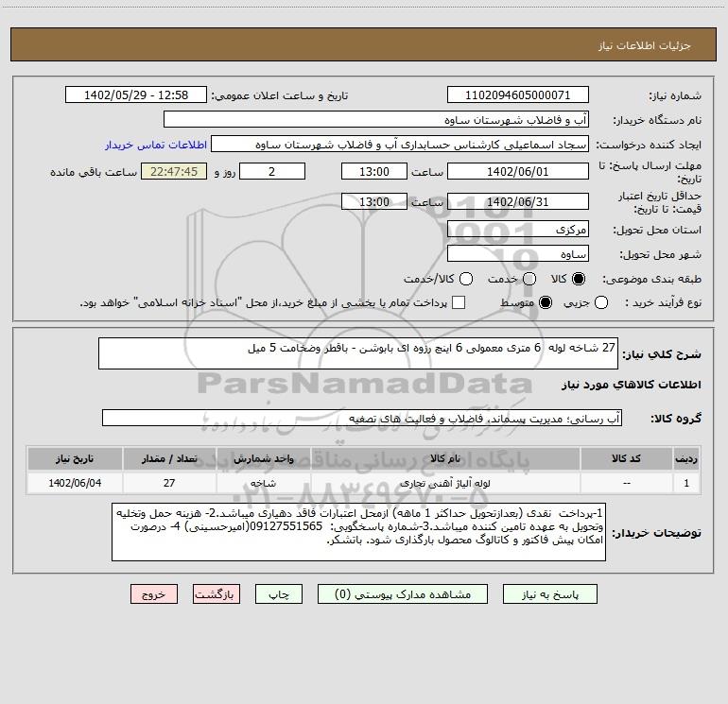This screenshot has height=704, width=728.
Task: Click the طبقه بندی موضوعی label
Action: pyautogui.click(x=651, y=279)
